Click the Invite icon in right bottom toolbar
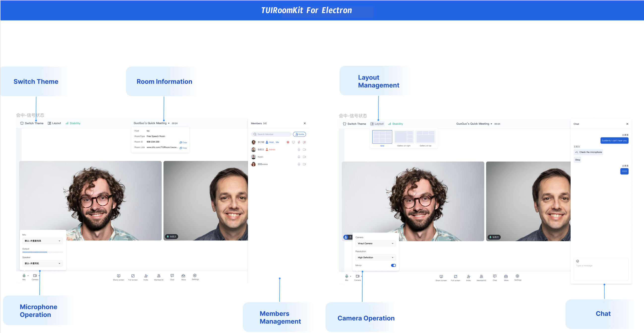This screenshot has width=644, height=333. coord(468,277)
